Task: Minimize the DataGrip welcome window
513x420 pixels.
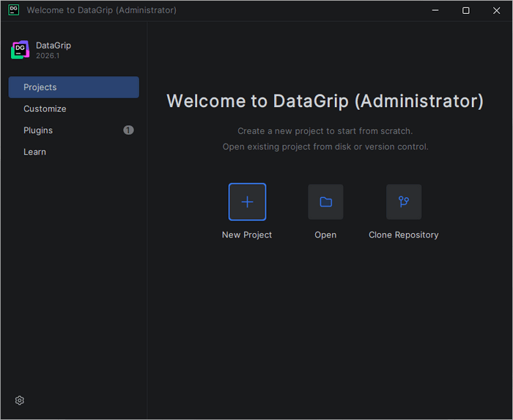Action: click(x=435, y=10)
